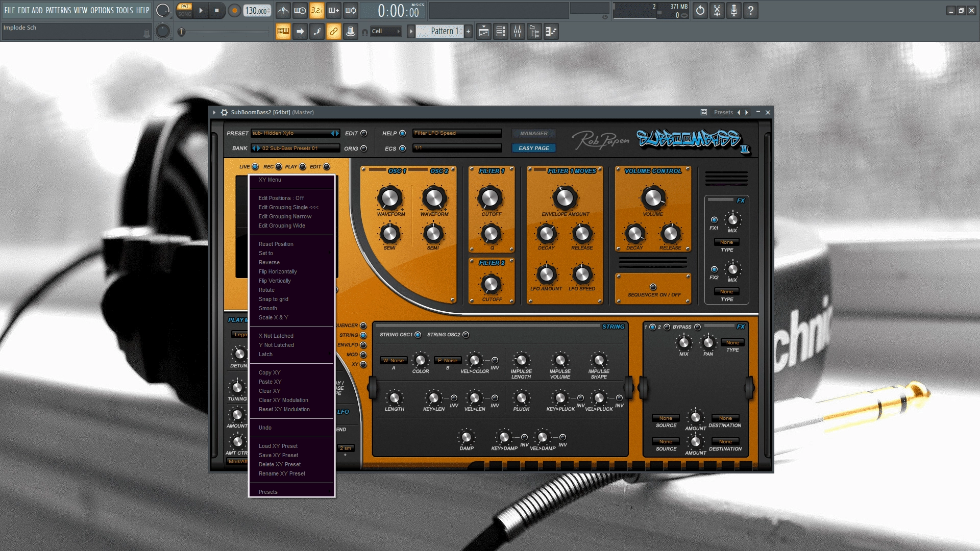Click the scissors one-click audio recording icon
Viewport: 980px width, 551px height.
point(717,10)
